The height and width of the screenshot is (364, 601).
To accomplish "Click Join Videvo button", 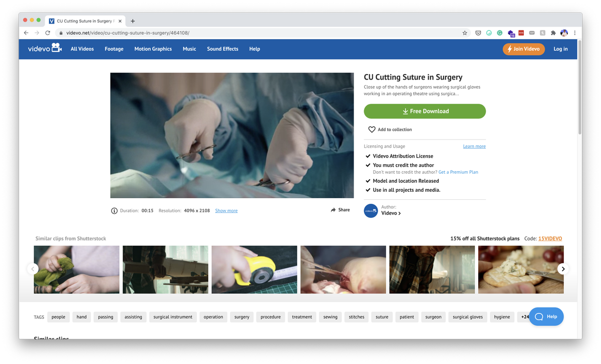I will click(524, 49).
